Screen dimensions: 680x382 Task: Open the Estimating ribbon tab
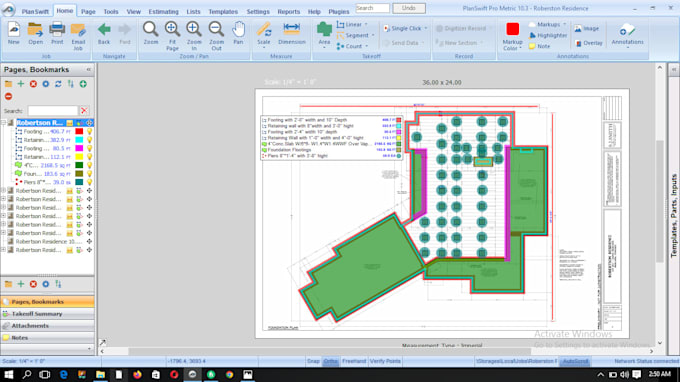tap(163, 12)
